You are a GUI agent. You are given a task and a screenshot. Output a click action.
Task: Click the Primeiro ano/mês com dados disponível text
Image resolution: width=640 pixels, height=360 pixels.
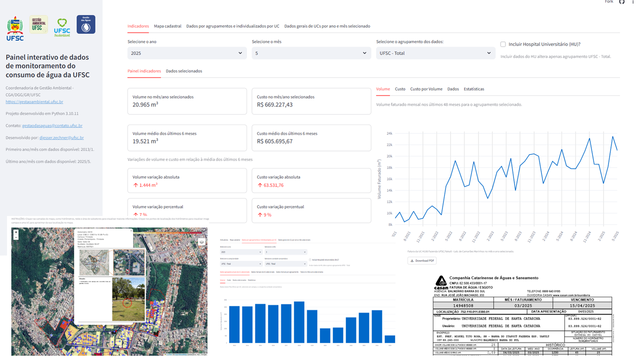[49, 150]
